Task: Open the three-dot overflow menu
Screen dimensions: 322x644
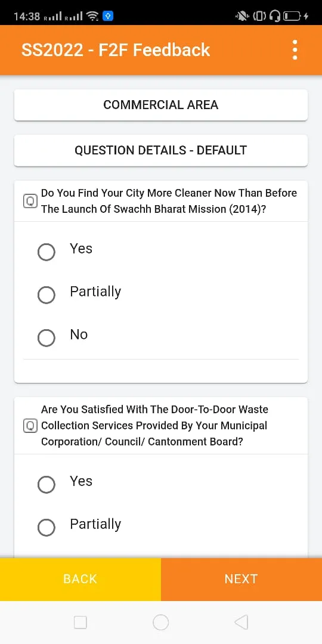Action: point(295,50)
